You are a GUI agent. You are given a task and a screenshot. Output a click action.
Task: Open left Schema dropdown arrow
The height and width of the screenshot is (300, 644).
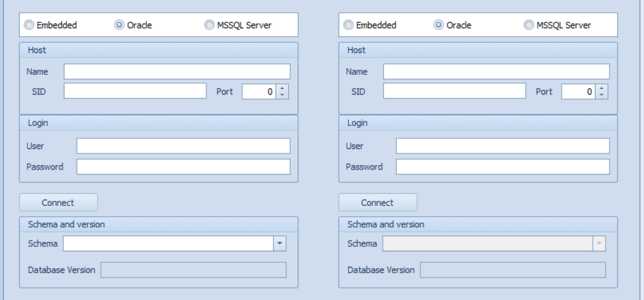coord(280,243)
